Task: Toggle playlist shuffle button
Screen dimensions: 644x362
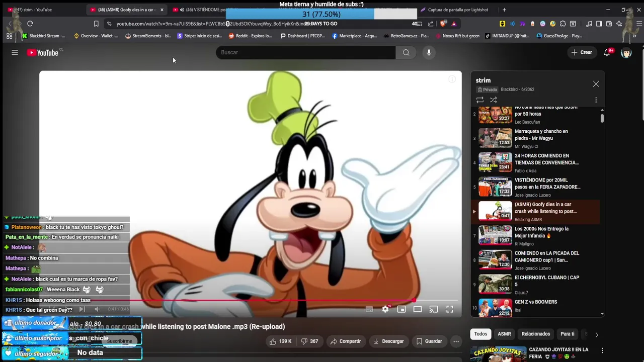Action: click(x=494, y=100)
